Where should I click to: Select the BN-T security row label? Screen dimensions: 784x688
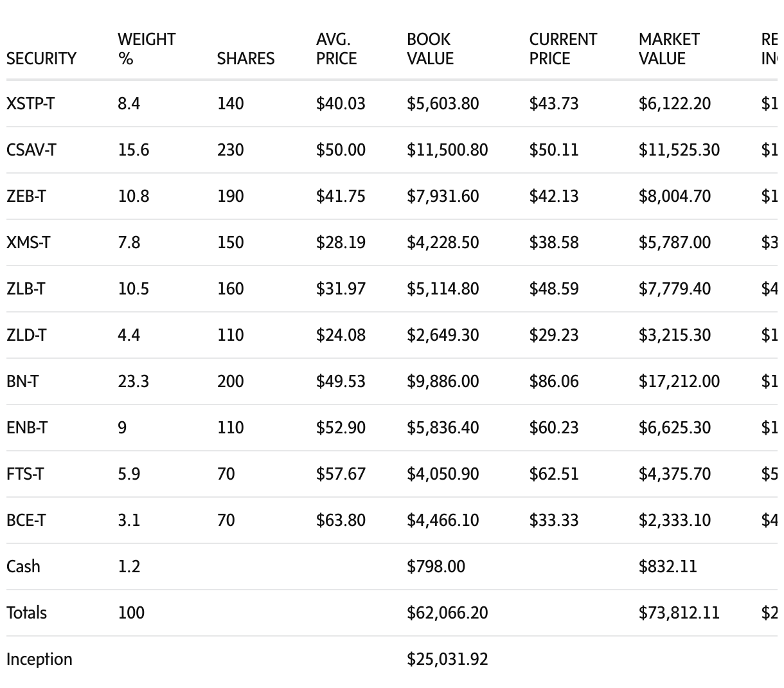point(22,381)
